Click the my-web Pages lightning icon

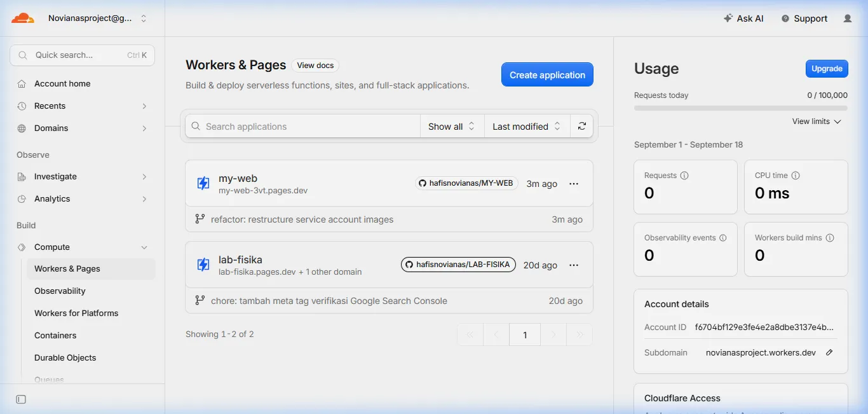(x=203, y=184)
